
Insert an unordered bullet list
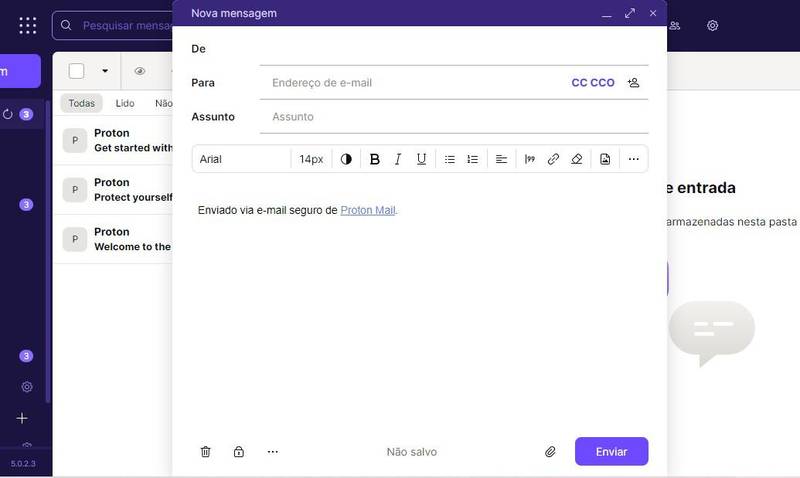coord(449,159)
